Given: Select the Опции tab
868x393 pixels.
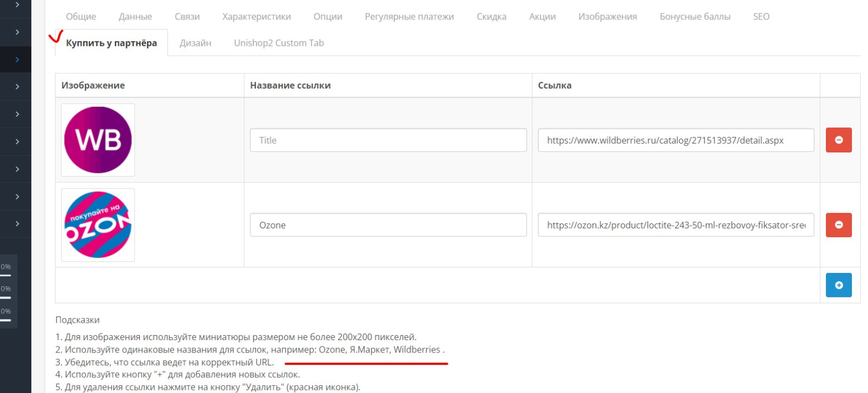Looking at the screenshot, I should (x=328, y=17).
